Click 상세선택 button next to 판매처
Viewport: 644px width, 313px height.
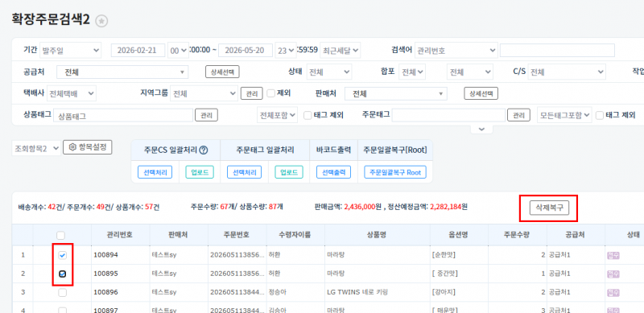pos(481,93)
